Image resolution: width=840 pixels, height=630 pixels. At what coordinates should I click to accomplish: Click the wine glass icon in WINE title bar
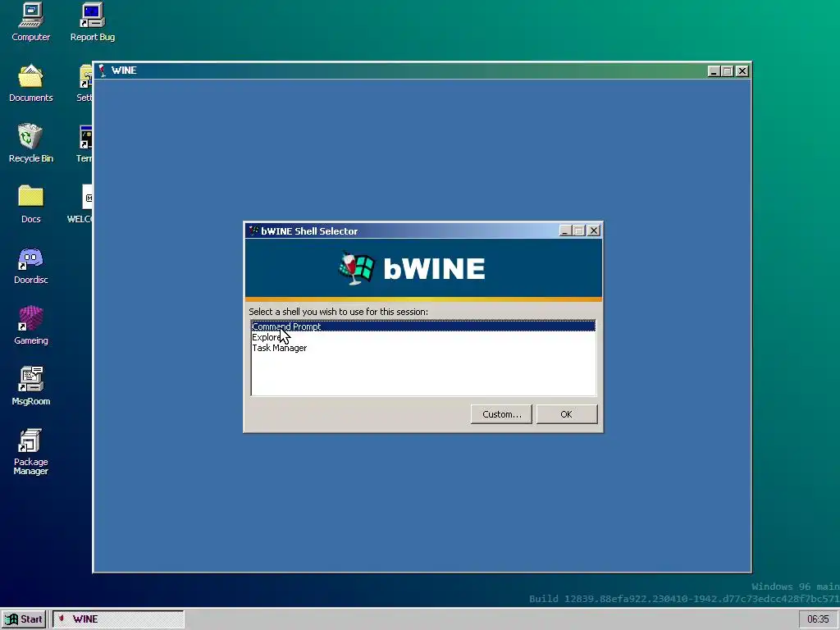point(103,71)
